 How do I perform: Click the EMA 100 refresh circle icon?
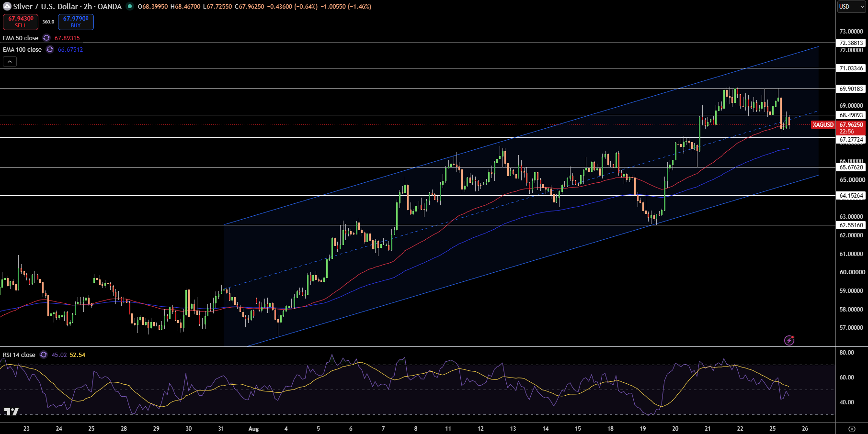pos(50,49)
